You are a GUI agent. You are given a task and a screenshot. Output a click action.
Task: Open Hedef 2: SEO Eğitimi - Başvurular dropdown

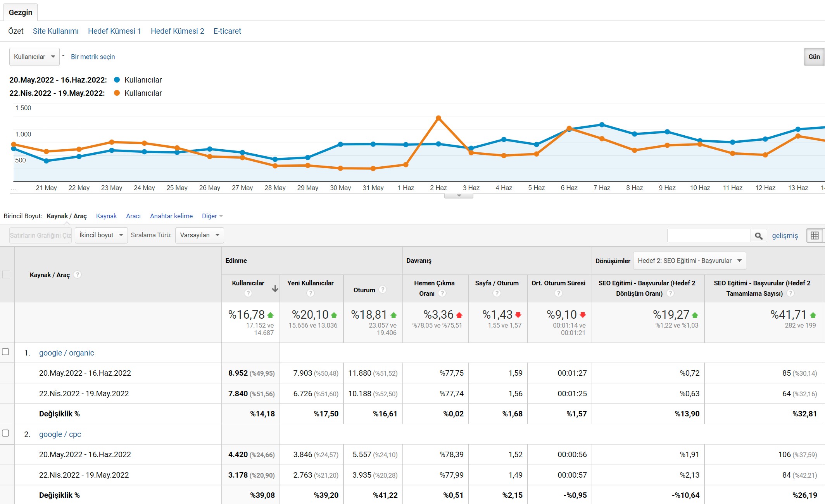click(689, 261)
